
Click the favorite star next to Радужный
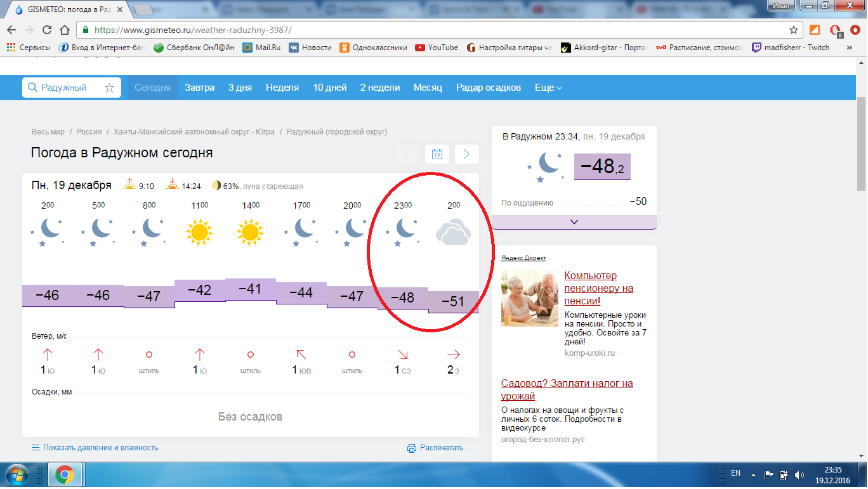(x=109, y=88)
